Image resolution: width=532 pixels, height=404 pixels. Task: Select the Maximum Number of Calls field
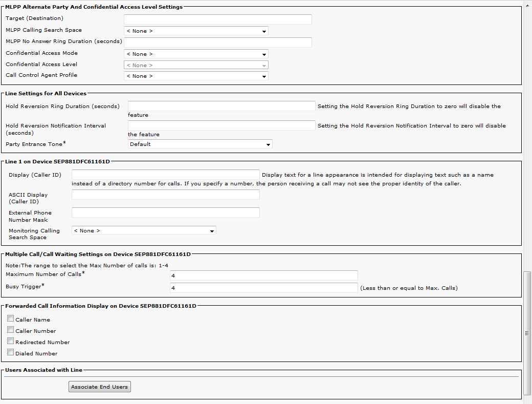click(263, 276)
